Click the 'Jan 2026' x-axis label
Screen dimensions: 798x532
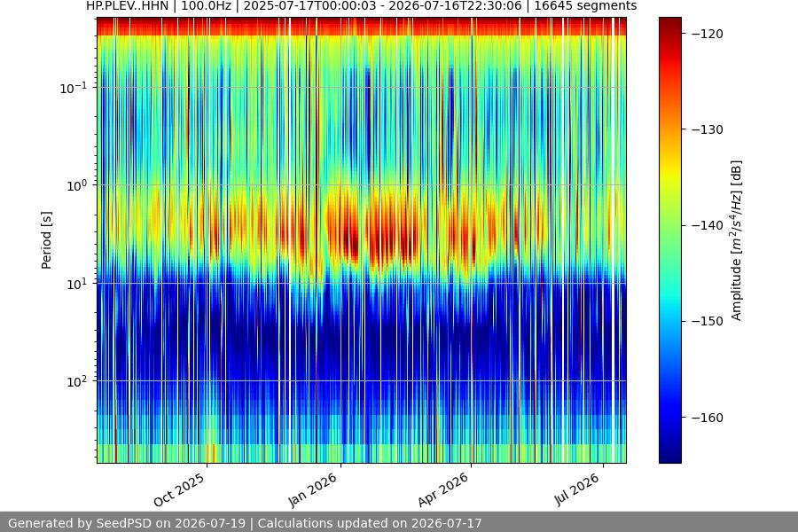tap(312, 489)
